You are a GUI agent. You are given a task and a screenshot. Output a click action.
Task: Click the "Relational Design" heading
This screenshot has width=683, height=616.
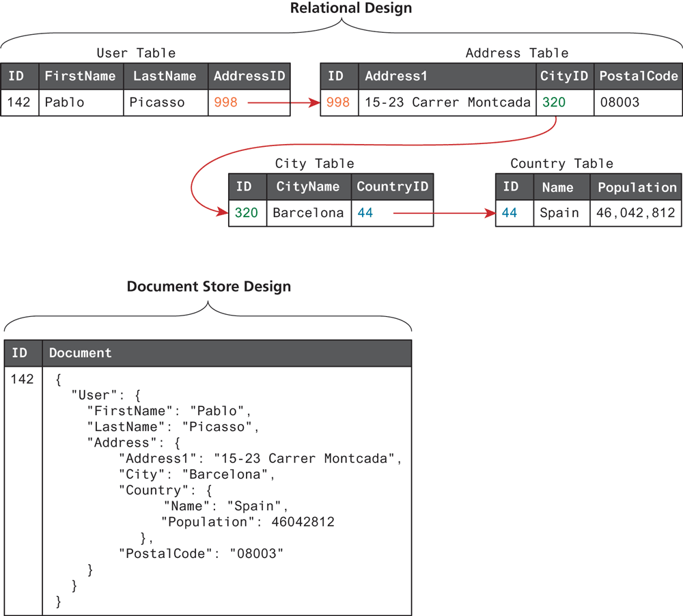[x=351, y=9]
